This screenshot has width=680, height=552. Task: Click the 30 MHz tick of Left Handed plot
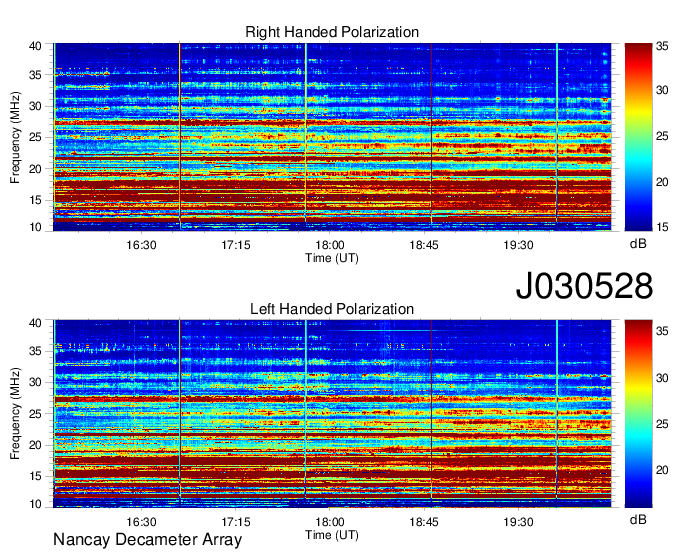click(x=35, y=382)
